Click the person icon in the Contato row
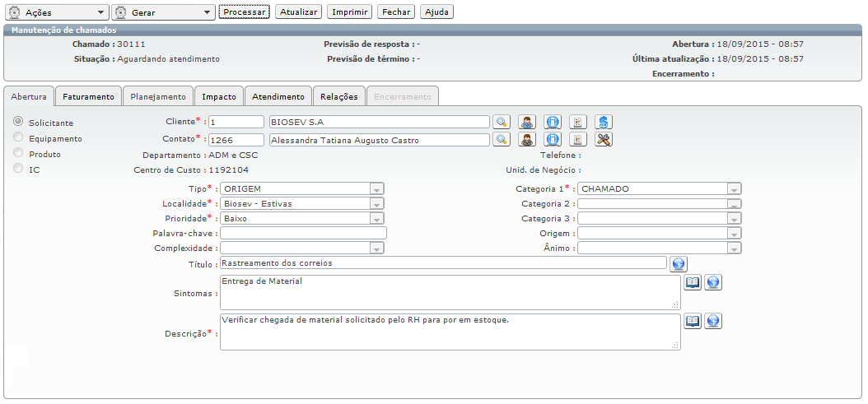Viewport: 868px width, 404px height. click(x=527, y=139)
